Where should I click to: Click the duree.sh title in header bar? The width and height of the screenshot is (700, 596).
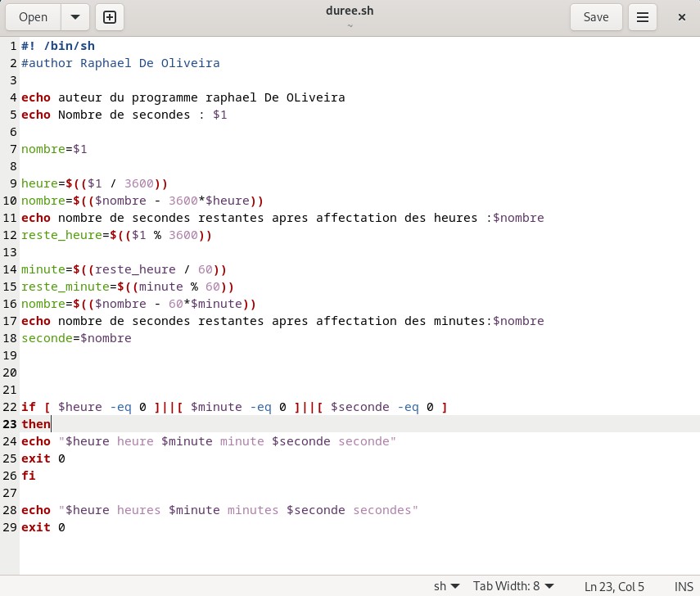[350, 12]
